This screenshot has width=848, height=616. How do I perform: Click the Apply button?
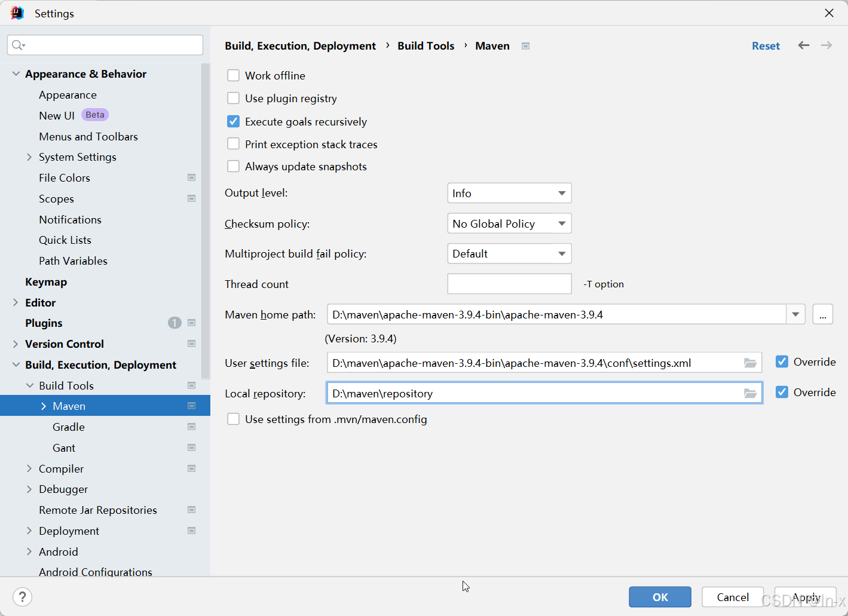[806, 597]
